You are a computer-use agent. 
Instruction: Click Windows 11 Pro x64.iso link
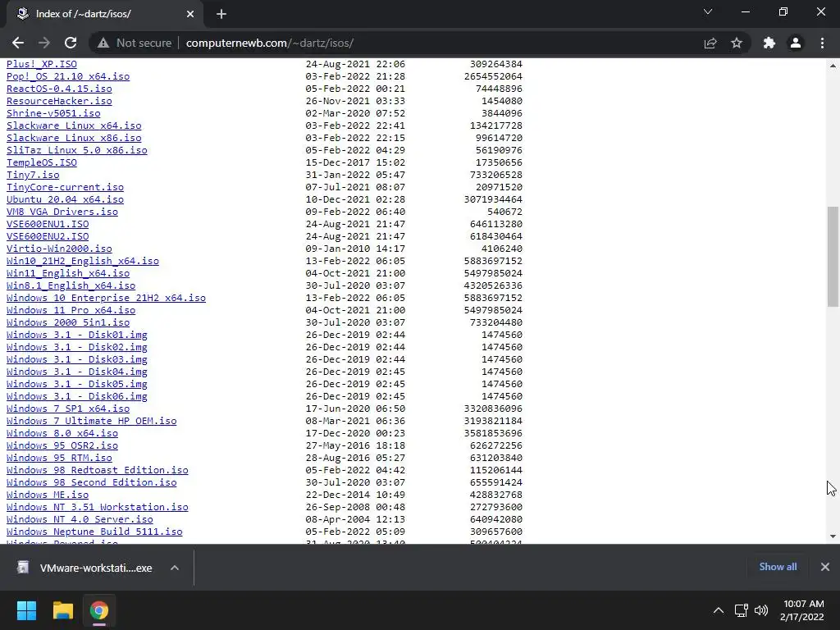tap(71, 310)
